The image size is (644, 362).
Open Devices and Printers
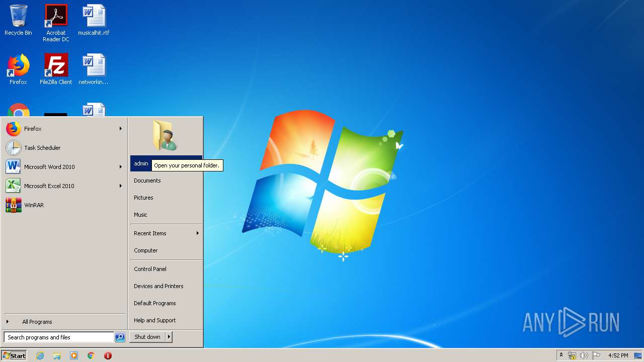166,287
